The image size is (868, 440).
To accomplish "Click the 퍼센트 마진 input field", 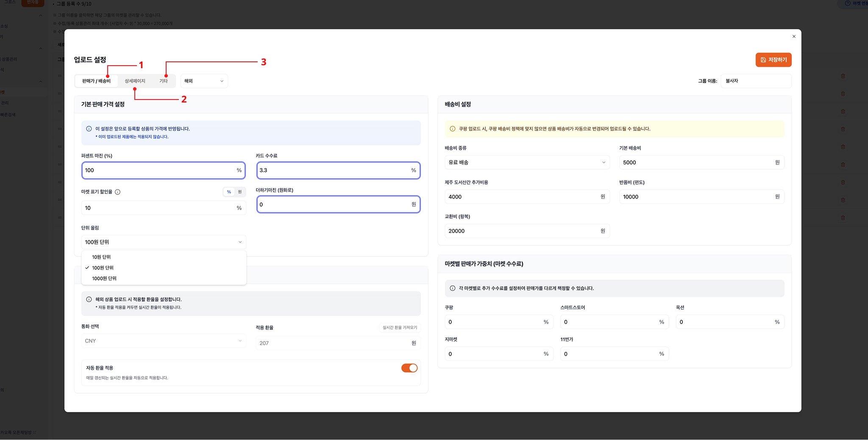I will click(x=164, y=170).
